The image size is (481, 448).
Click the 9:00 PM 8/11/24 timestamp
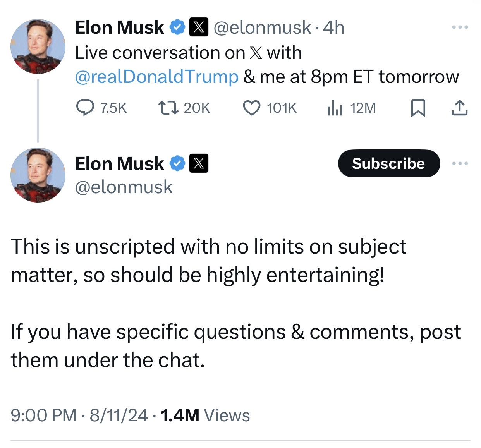(x=79, y=415)
